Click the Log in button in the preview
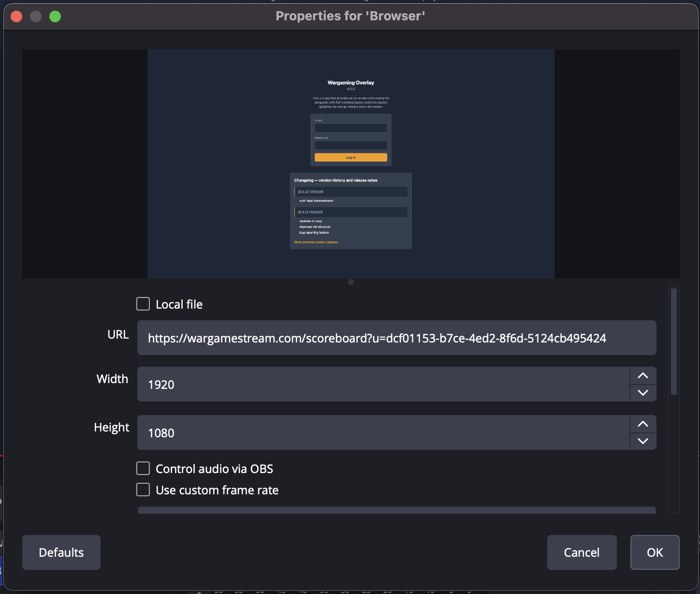The image size is (700, 594). (350, 157)
